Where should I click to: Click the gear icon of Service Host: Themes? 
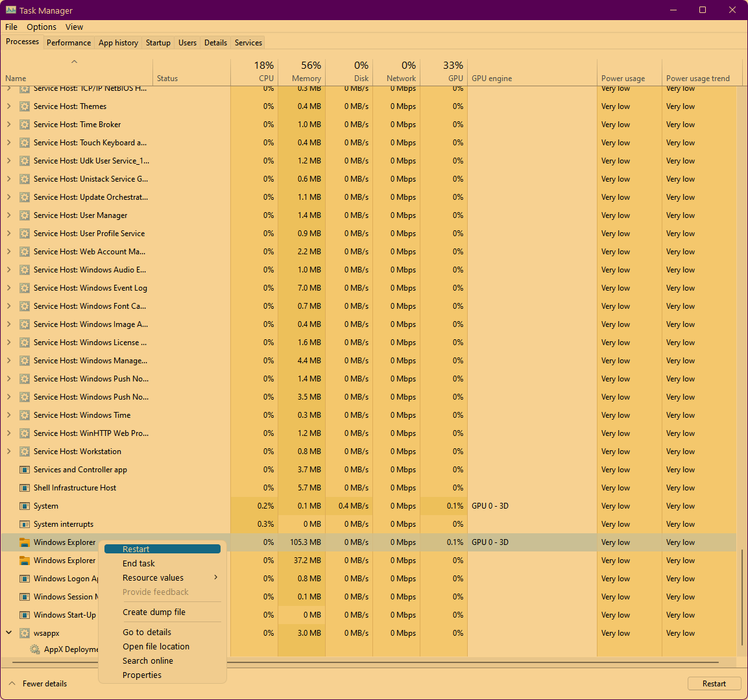tap(25, 106)
